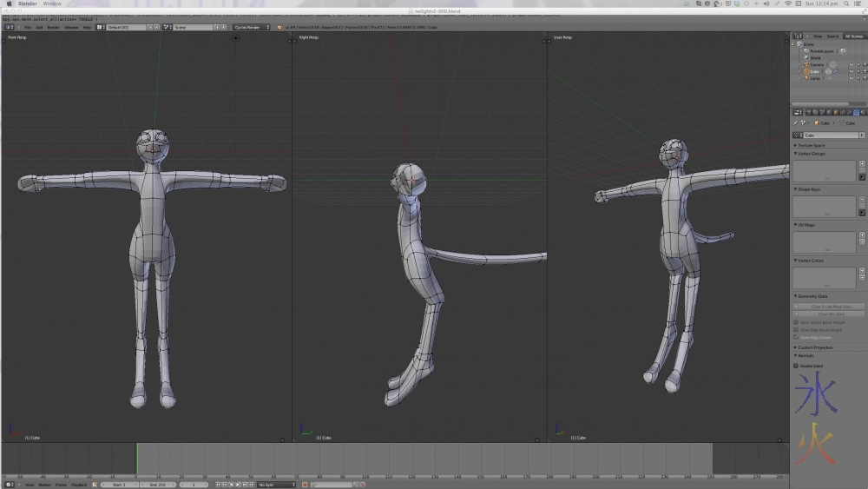Screen dimensions: 868x489
Task: Remove vertex color layer with minus button
Action: pyautogui.click(x=862, y=277)
